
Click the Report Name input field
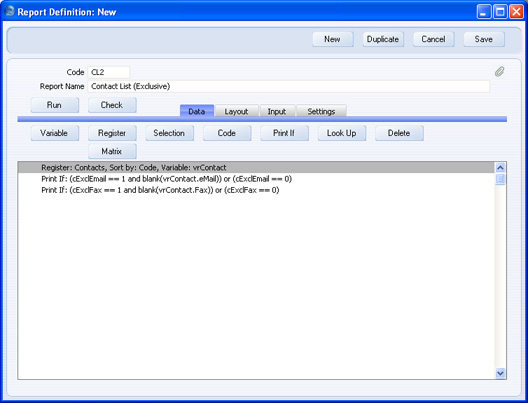[x=289, y=86]
